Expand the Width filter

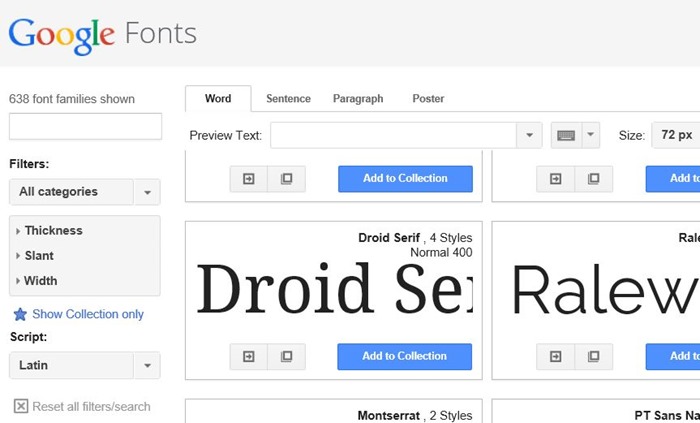click(x=37, y=281)
